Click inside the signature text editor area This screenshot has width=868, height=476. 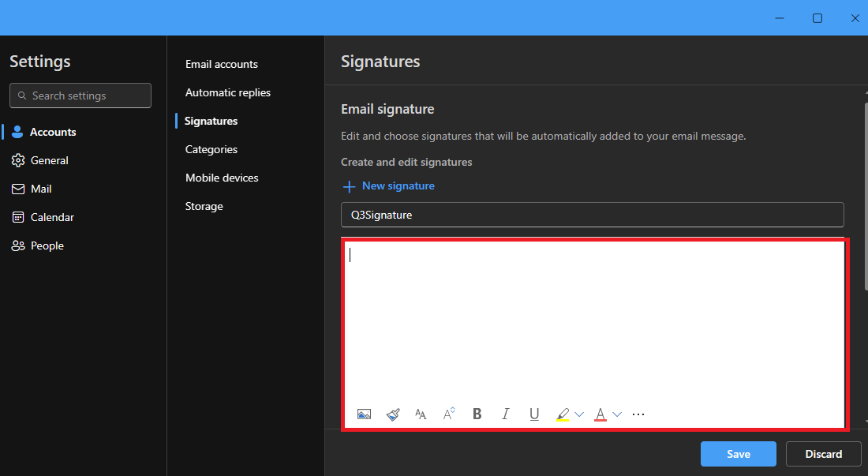(x=594, y=321)
